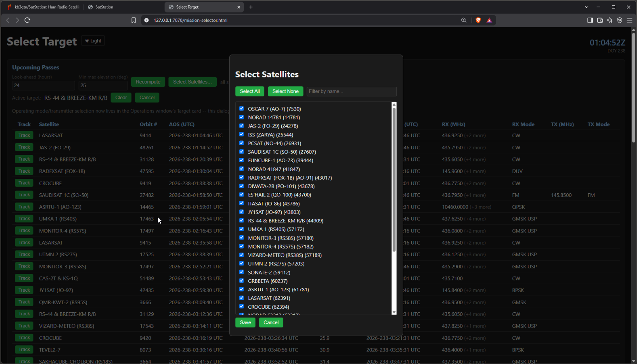Switch to the kb3gtn/SatStation GitHub tab
Viewport: 637px width, 364px height.
click(43, 7)
